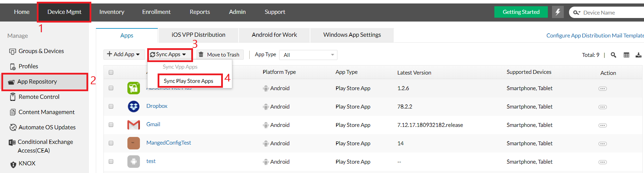Click the export download icon

click(638, 55)
